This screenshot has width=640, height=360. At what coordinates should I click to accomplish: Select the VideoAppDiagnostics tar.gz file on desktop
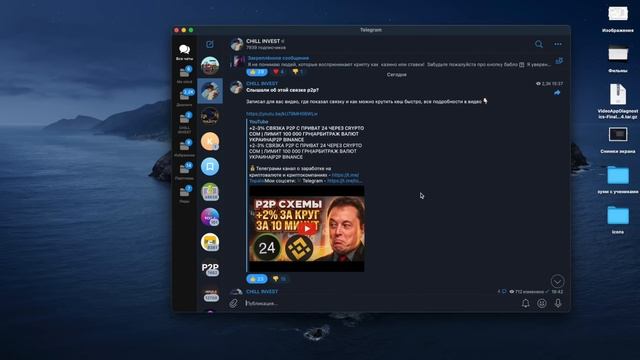(618, 101)
